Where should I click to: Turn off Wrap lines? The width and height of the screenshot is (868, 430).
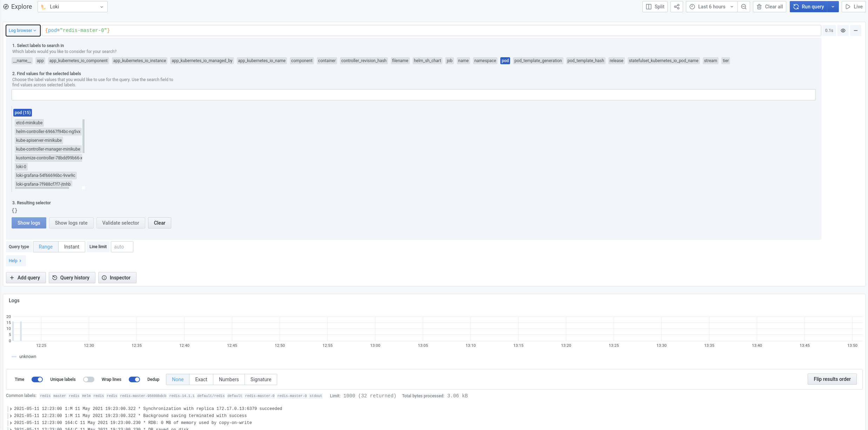point(134,379)
